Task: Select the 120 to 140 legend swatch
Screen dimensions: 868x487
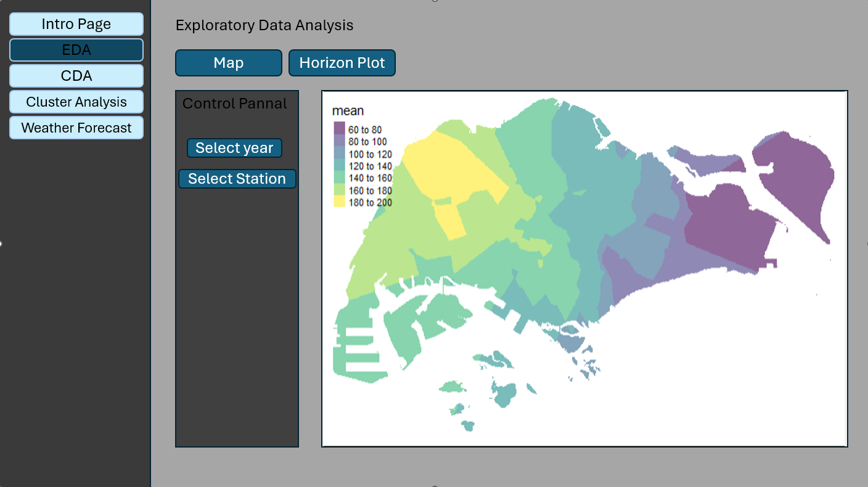Action: click(339, 166)
